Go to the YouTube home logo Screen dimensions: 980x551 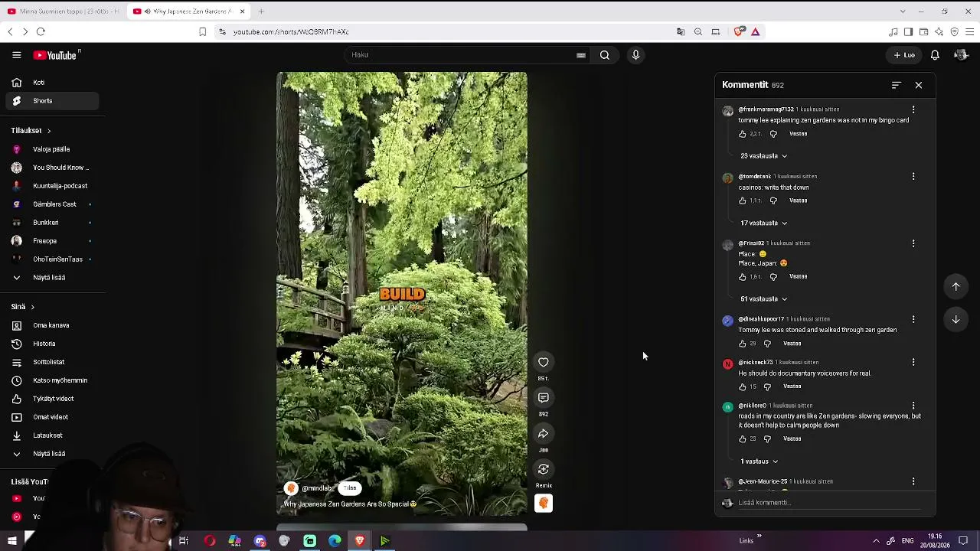coord(55,55)
